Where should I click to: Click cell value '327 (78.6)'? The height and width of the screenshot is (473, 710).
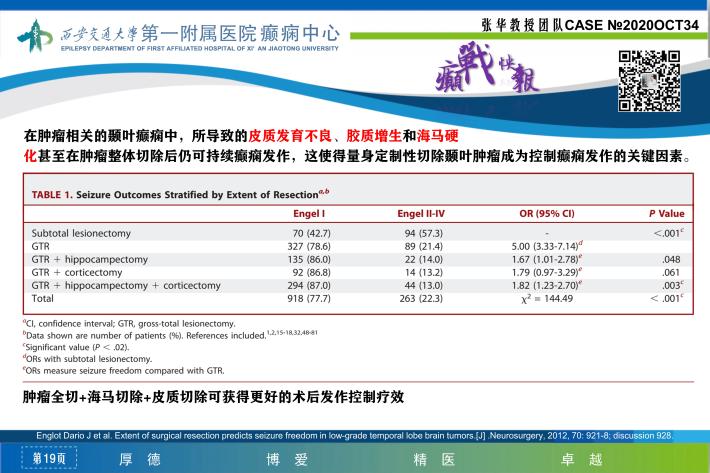(x=309, y=247)
